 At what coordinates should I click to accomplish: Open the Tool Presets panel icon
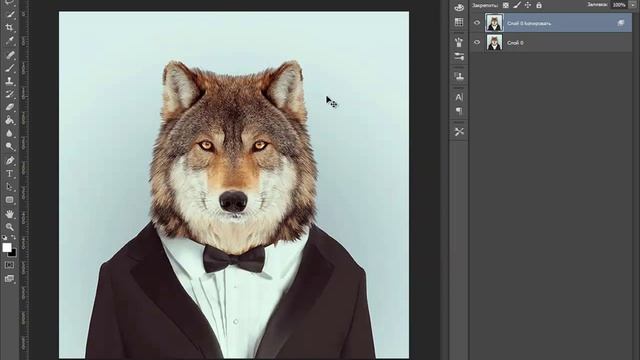tap(459, 132)
